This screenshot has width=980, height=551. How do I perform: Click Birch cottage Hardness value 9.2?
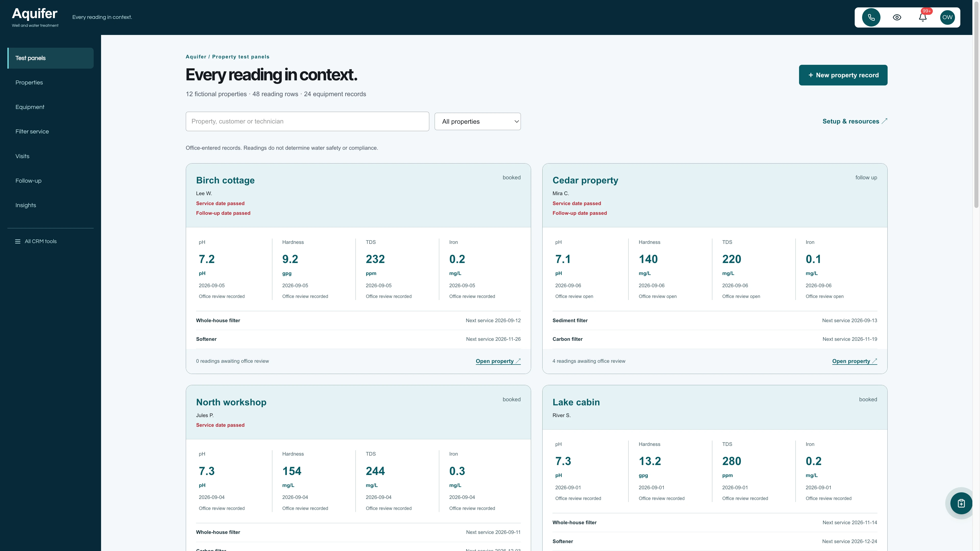pos(290,259)
